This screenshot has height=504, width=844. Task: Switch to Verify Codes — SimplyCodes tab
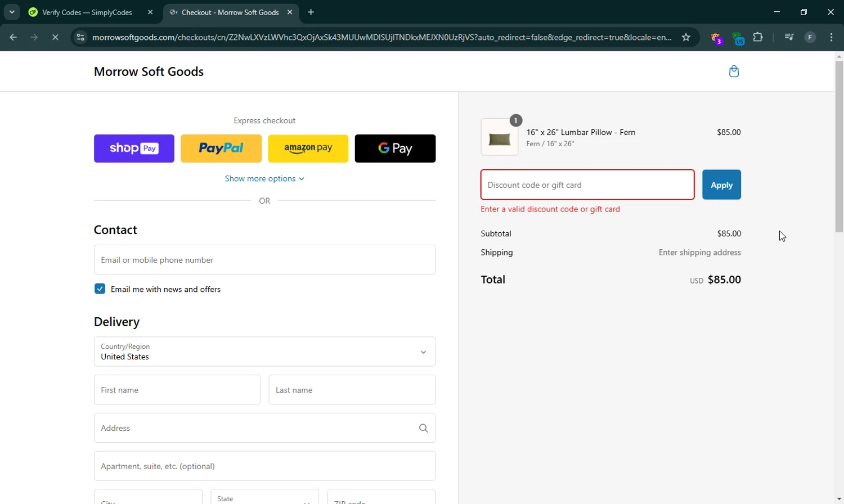click(x=87, y=12)
